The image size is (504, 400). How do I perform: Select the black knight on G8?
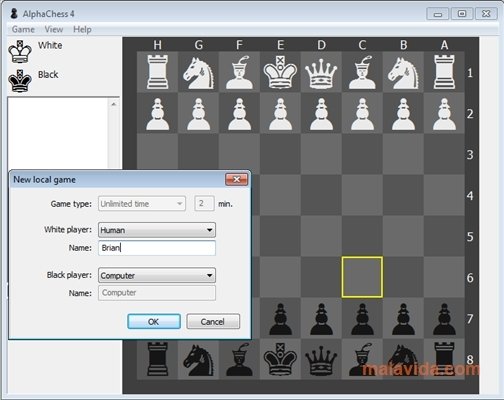tap(198, 360)
